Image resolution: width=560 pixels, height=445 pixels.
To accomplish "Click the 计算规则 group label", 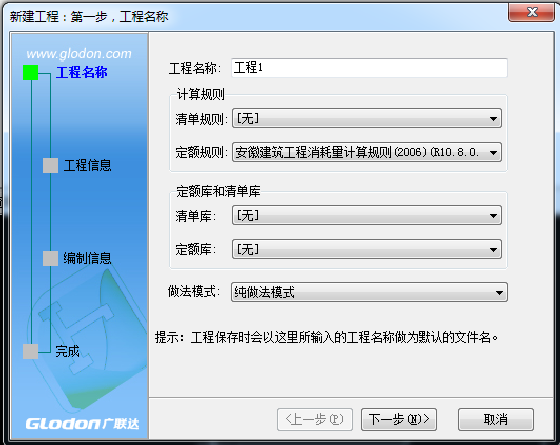I will click(x=201, y=94).
